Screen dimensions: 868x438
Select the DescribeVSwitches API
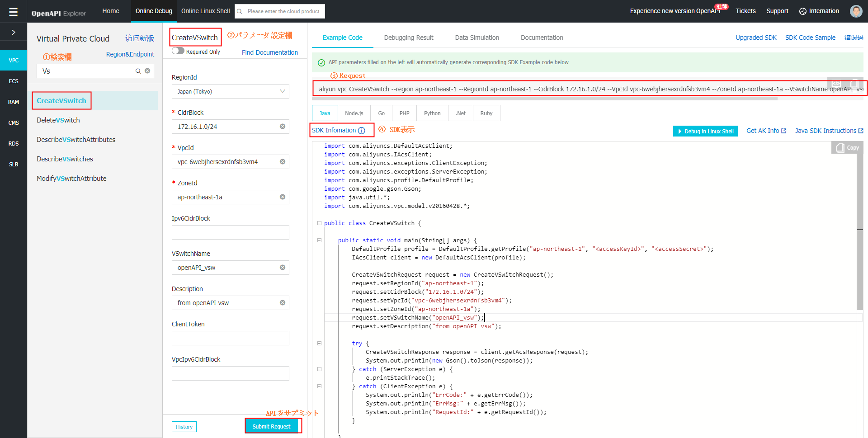[65, 159]
